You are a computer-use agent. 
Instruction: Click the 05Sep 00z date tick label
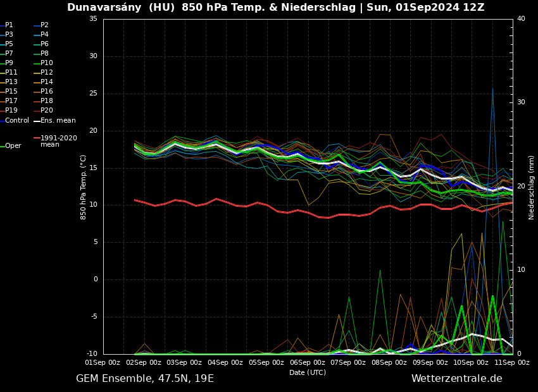tap(267, 362)
